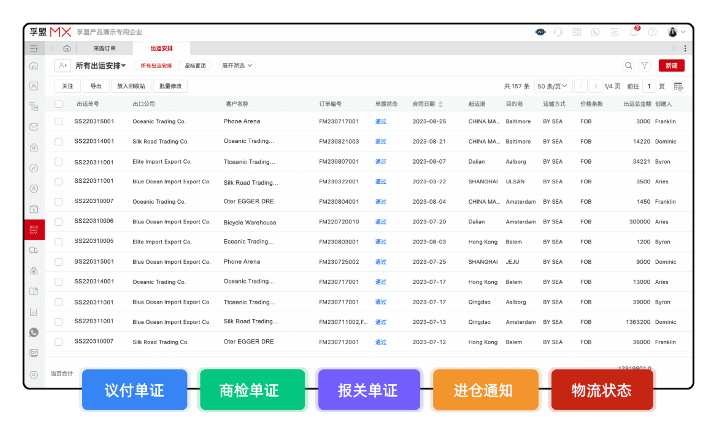This screenshot has height=425, width=717.
Task: Open the apps grid icon in header
Action: pos(576,32)
